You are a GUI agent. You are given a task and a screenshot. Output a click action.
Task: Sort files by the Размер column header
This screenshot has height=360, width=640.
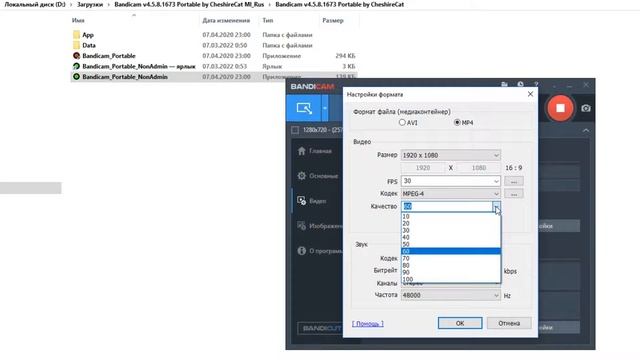coord(333,20)
